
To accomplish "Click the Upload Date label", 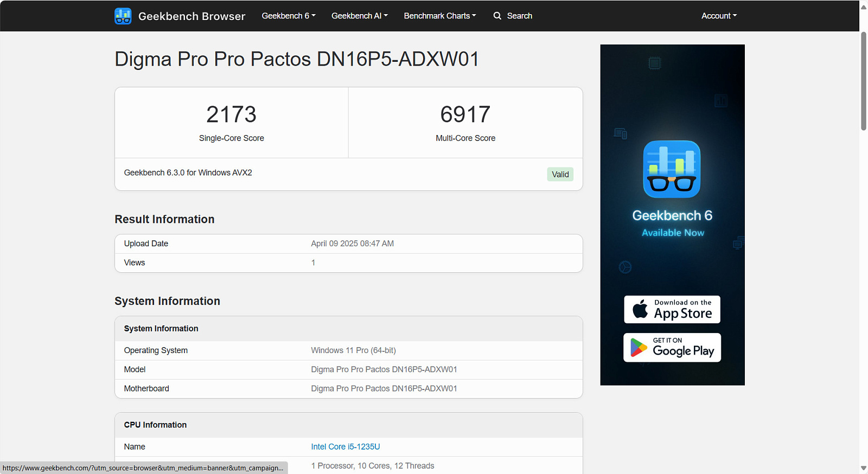I will point(146,244).
